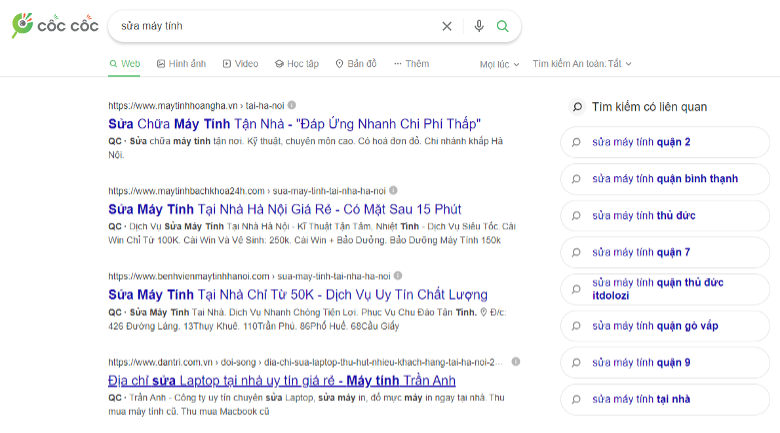Click the info icon beside dantri.com.vn URL
780x433 pixels.
[x=516, y=361]
